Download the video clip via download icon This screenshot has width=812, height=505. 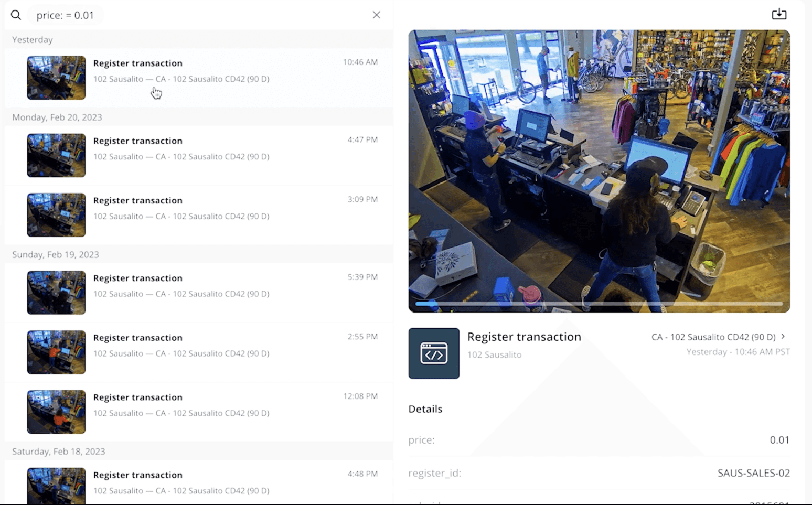[x=779, y=14]
